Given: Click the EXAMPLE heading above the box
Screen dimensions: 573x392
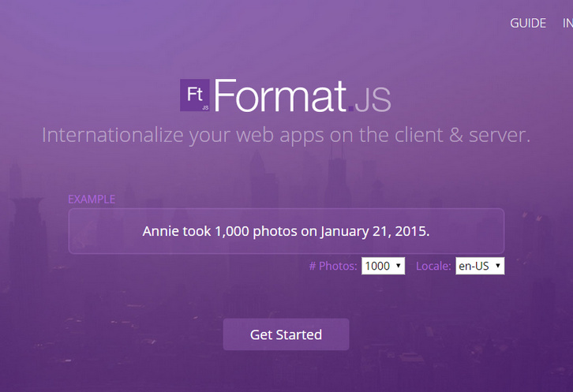Looking at the screenshot, I should [x=92, y=199].
